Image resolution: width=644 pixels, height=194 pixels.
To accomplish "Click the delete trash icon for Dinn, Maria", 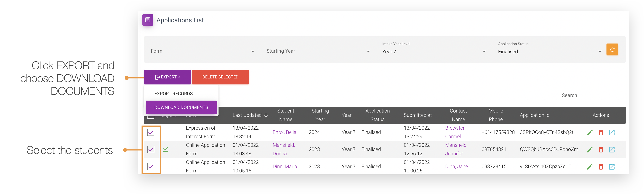I will [601, 166].
